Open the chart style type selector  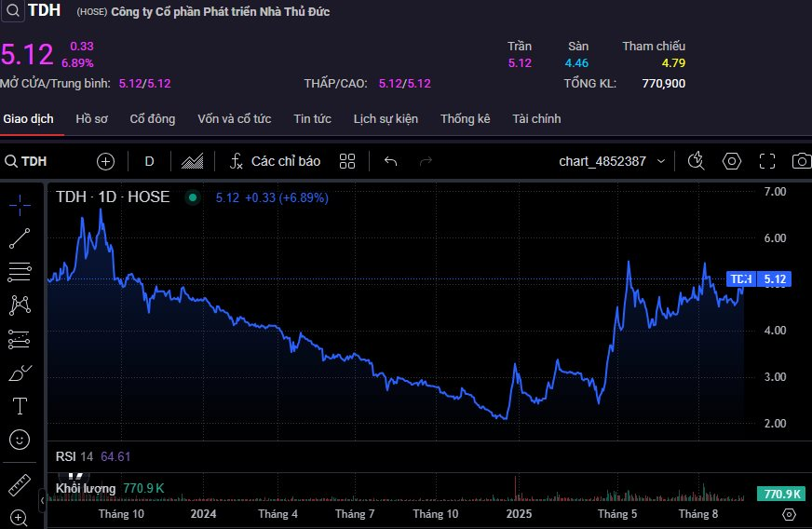[192, 161]
